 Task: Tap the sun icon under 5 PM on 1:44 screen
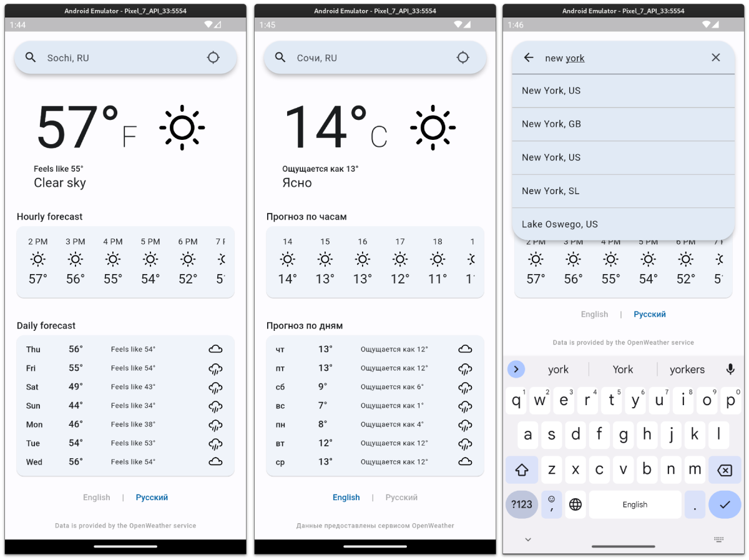click(150, 259)
